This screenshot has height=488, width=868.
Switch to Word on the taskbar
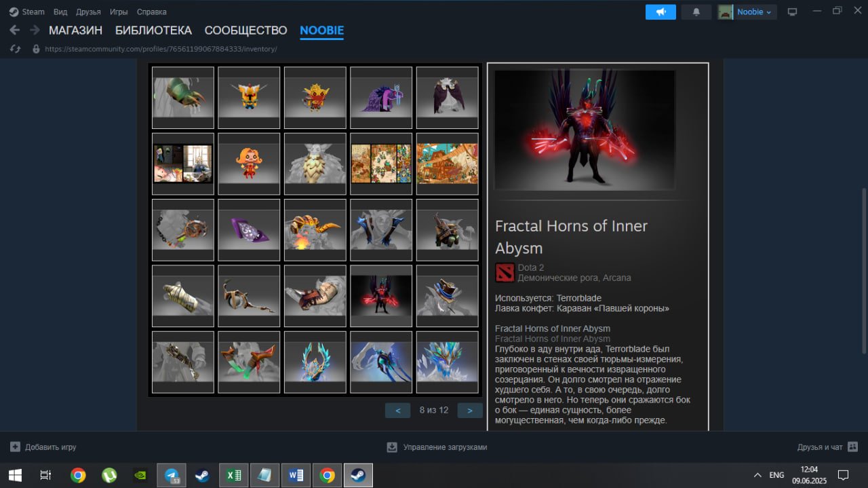[x=296, y=475]
